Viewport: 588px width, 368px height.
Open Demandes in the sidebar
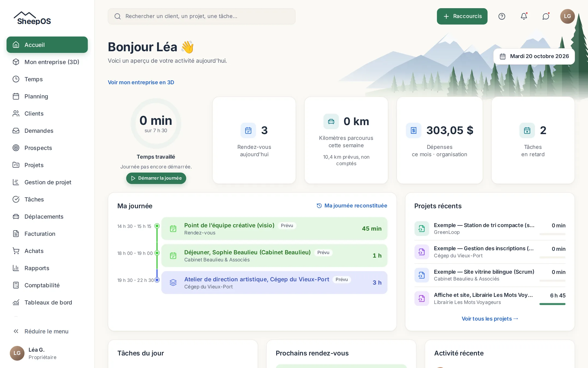[47, 131]
